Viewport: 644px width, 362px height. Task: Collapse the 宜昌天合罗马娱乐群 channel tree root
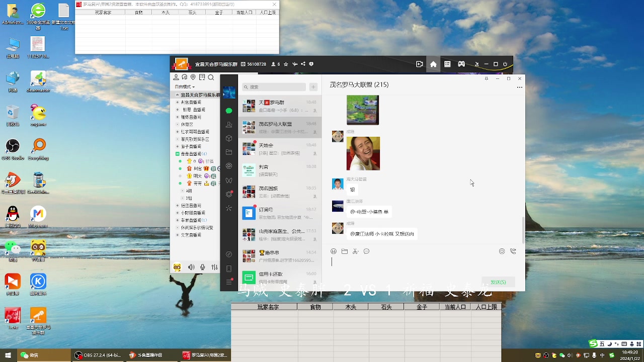click(x=177, y=95)
